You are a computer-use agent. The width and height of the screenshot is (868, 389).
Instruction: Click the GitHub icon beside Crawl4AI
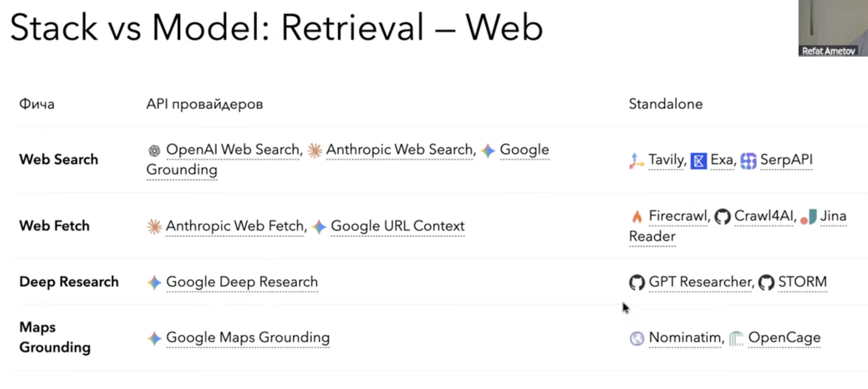(x=722, y=216)
